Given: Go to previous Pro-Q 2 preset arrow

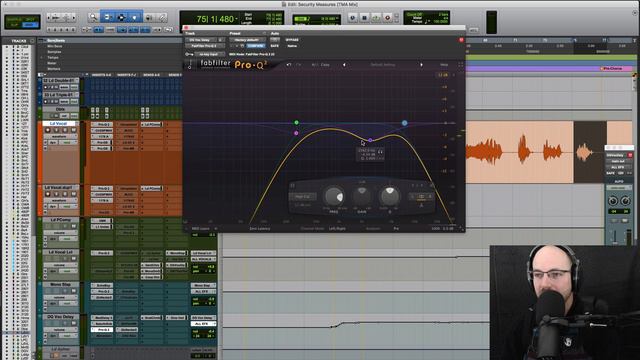Looking at the screenshot, I should coord(344,64).
